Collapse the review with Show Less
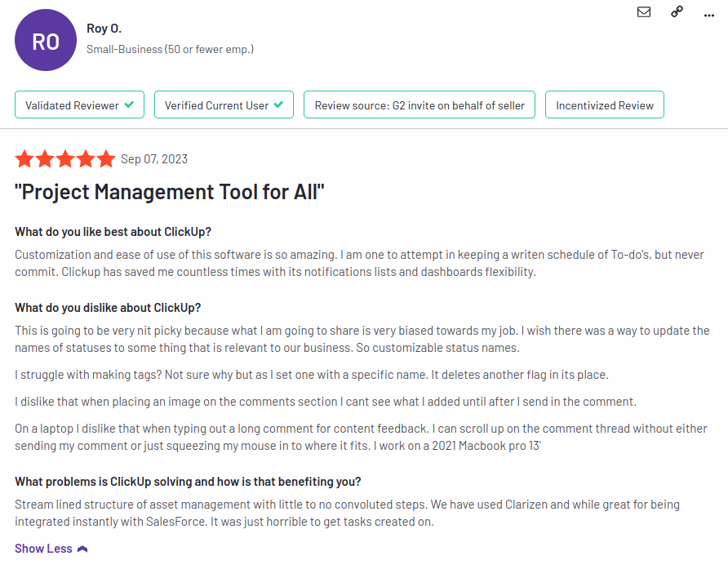The width and height of the screenshot is (728, 565). [51, 549]
